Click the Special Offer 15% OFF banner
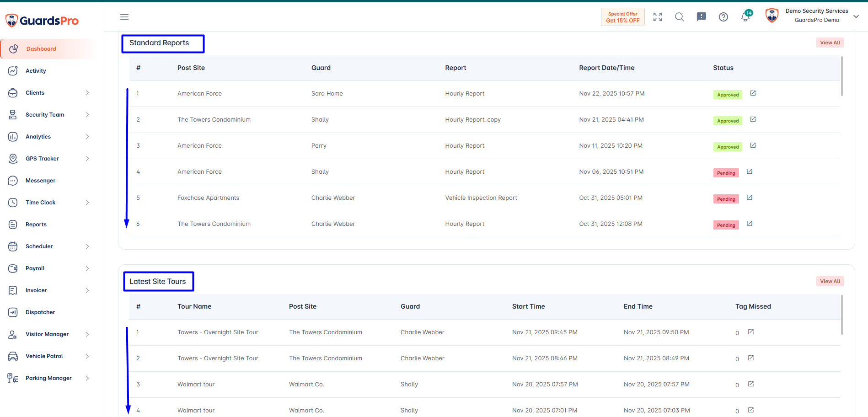The height and width of the screenshot is (417, 868). point(623,17)
